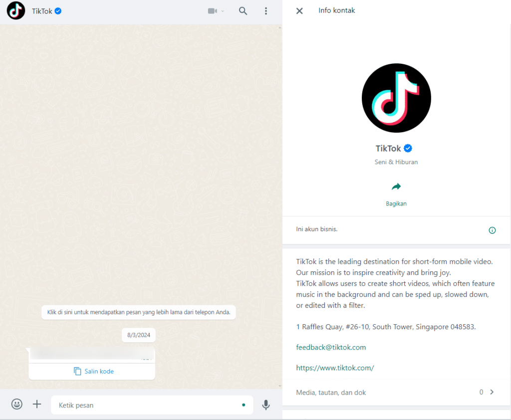View large TikTok logo in contact info
Viewport: 511px width, 420px height.
[396, 98]
